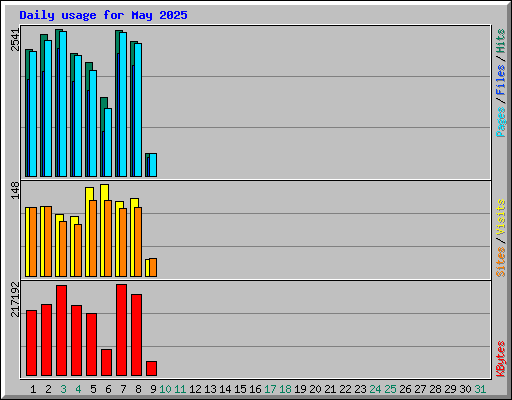Click the 2541 y-axis value
512x400 pixels.
coord(16,40)
